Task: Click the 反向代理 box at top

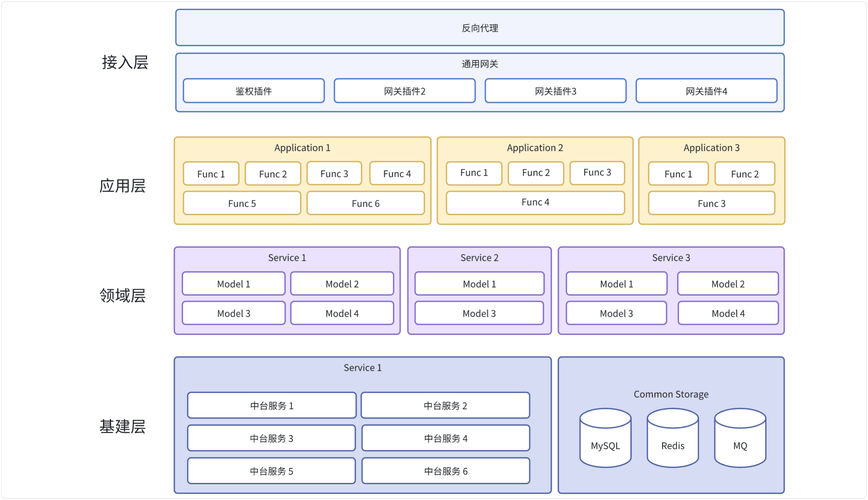Action: tap(480, 28)
